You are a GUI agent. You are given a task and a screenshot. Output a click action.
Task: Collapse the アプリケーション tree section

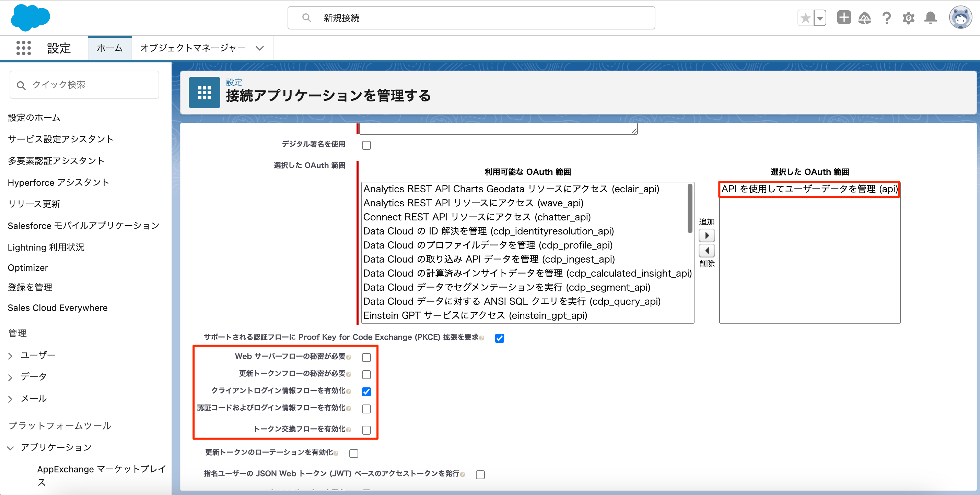[x=10, y=448]
